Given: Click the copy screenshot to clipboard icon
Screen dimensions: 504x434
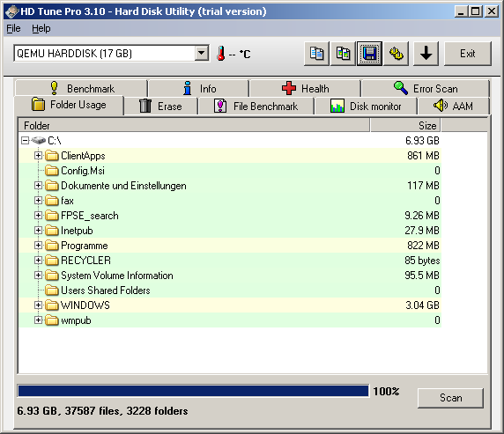Looking at the screenshot, I should (343, 54).
